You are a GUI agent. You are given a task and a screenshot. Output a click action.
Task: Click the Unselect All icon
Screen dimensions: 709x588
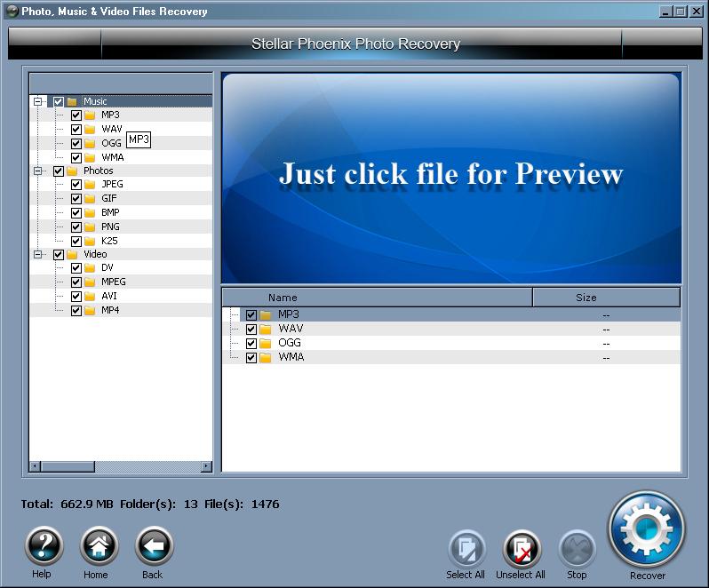pyautogui.click(x=522, y=549)
